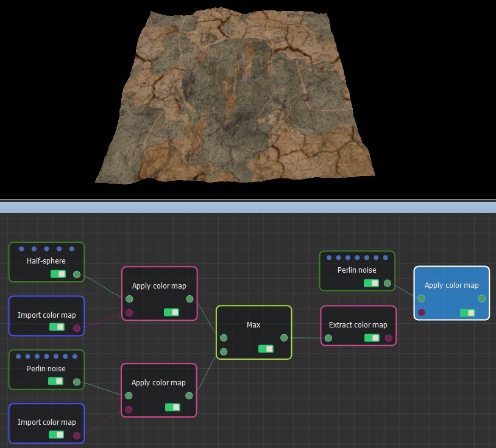
Task: Select the Import color map node below Half-sphere
Action: (x=46, y=315)
